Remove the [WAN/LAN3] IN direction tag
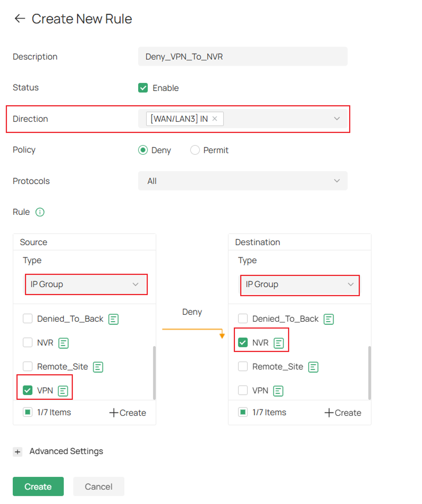 (x=215, y=119)
